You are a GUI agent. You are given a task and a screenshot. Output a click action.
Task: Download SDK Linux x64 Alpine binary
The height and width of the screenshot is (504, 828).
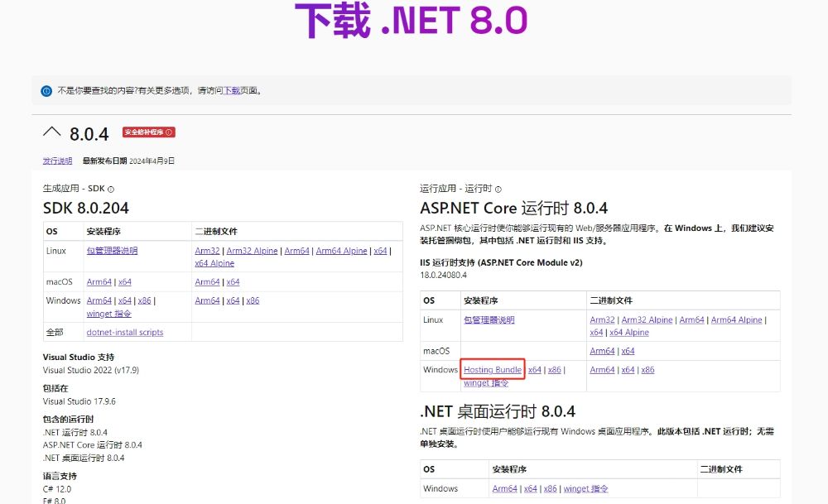click(214, 263)
